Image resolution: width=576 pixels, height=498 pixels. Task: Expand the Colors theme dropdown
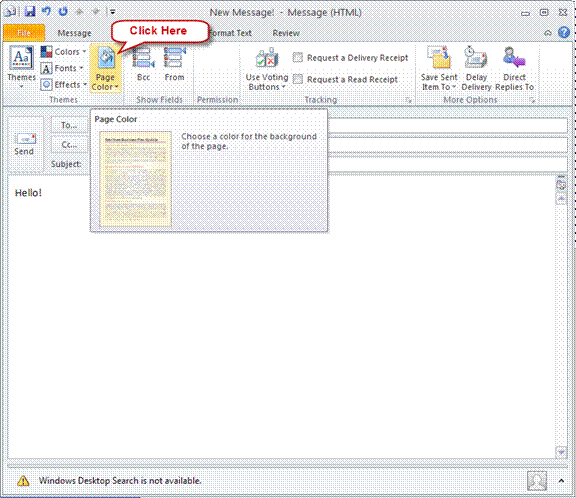coord(64,52)
